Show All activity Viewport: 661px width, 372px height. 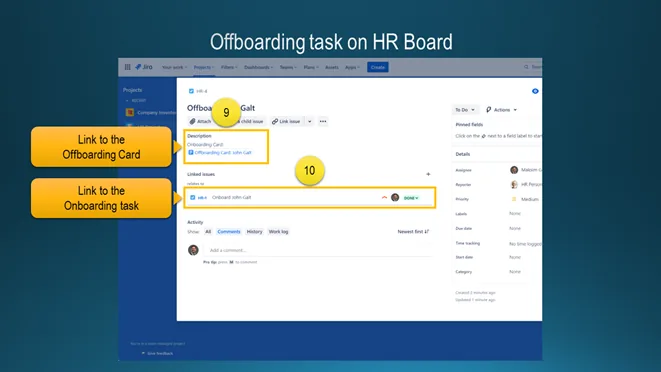208,232
